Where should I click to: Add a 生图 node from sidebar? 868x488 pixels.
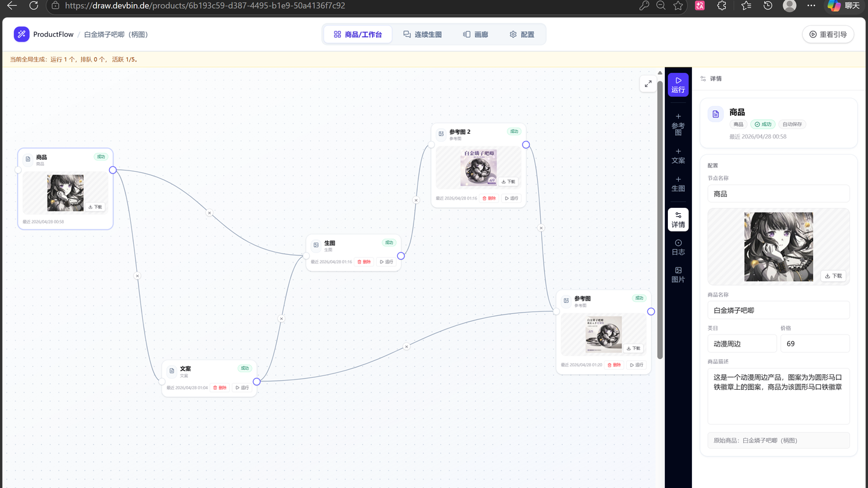(678, 184)
